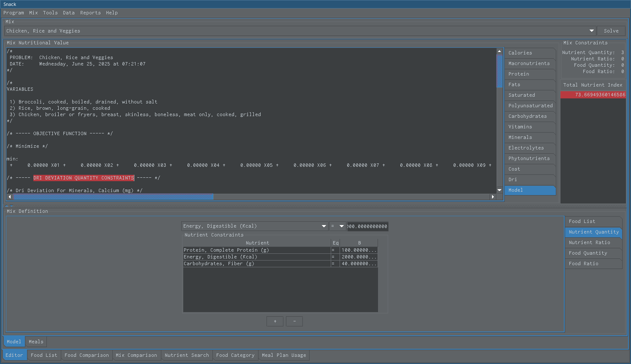The width and height of the screenshot is (631, 364).
Task: Select the Nutrient Quantity side tab
Action: (593, 232)
